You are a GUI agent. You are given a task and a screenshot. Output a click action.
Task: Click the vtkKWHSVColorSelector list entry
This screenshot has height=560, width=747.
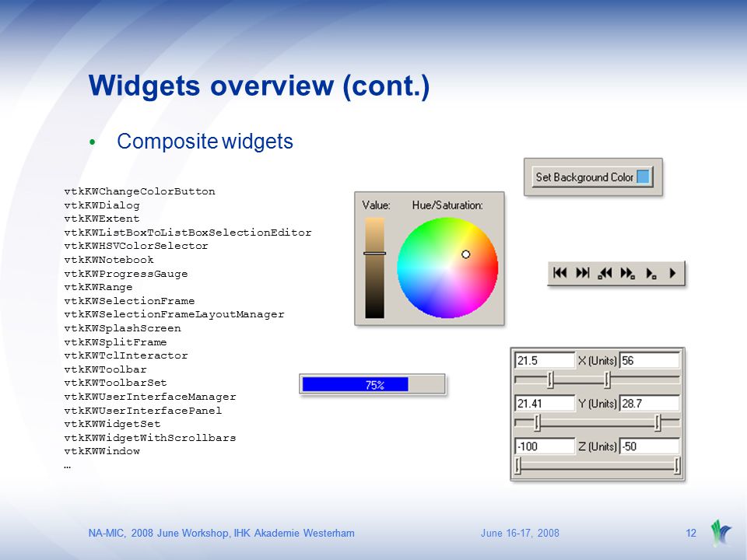[x=136, y=246]
